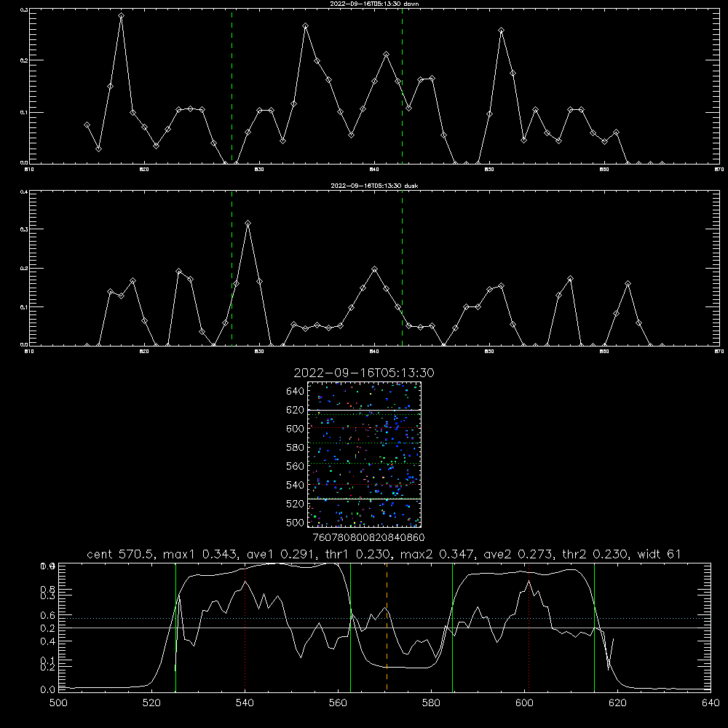
Task: Select the 'thr1 0.230' value in stats header
Action: pyautogui.click(x=357, y=554)
